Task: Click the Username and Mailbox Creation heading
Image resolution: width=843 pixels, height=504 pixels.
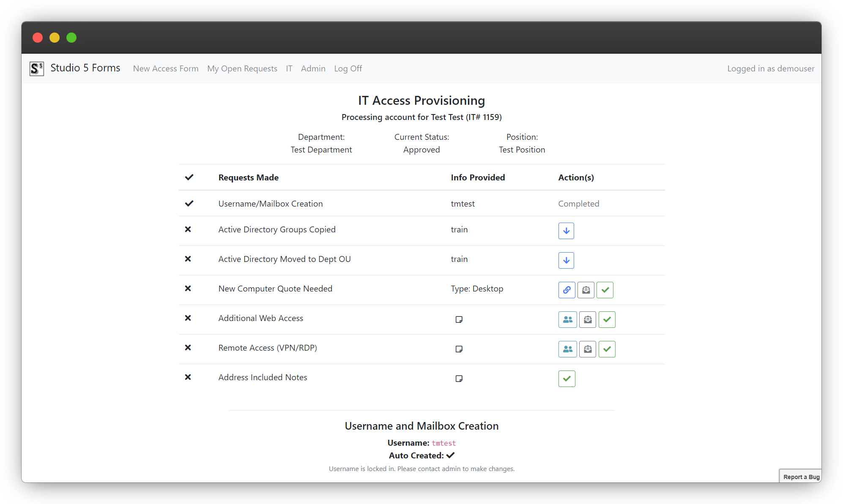Action: tap(421, 426)
